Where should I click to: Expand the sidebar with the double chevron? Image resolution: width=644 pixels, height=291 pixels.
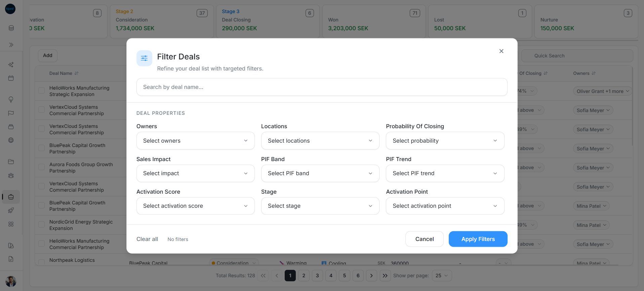[11, 45]
